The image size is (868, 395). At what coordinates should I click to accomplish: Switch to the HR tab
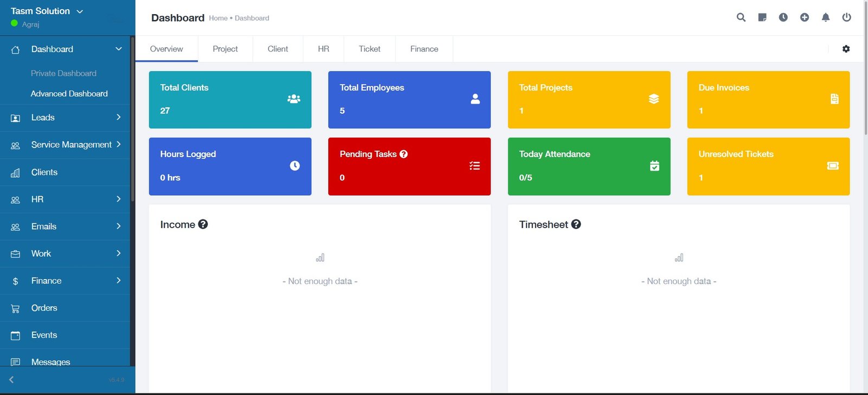tap(323, 49)
